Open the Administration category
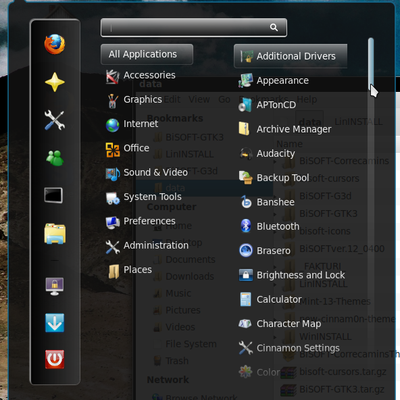The image size is (400, 400). [147, 246]
